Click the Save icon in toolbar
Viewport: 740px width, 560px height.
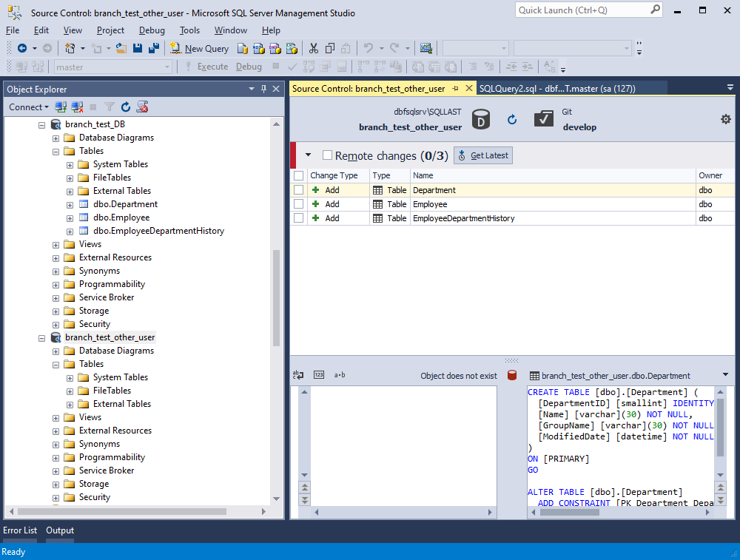click(x=138, y=48)
